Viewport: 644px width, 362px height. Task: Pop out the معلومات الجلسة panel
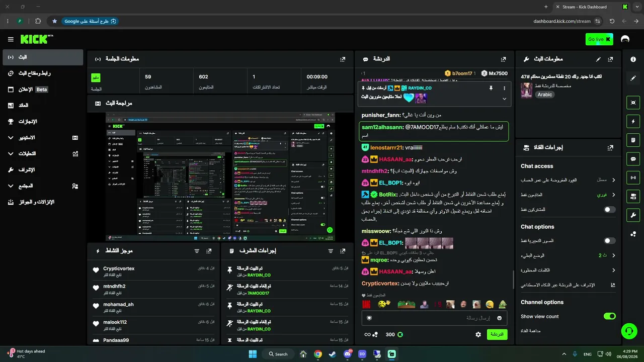click(x=343, y=59)
